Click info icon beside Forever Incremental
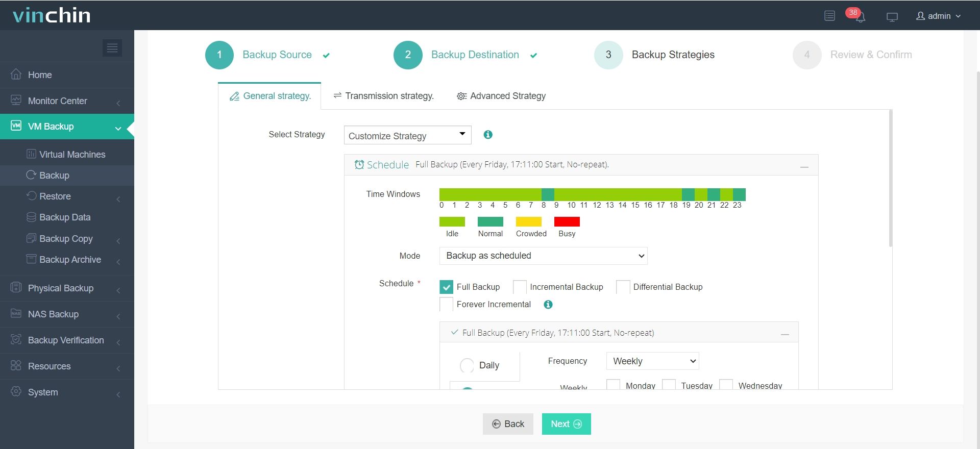 click(x=548, y=305)
